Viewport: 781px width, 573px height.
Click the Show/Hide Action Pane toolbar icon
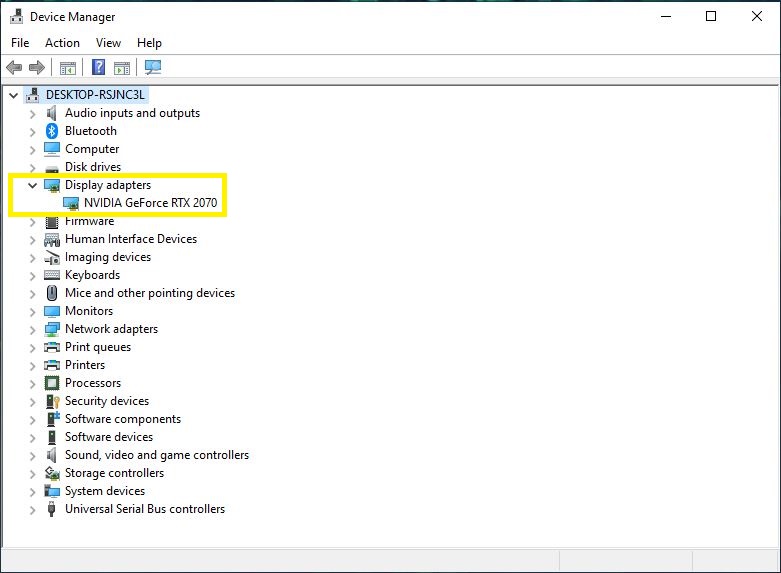(x=122, y=68)
